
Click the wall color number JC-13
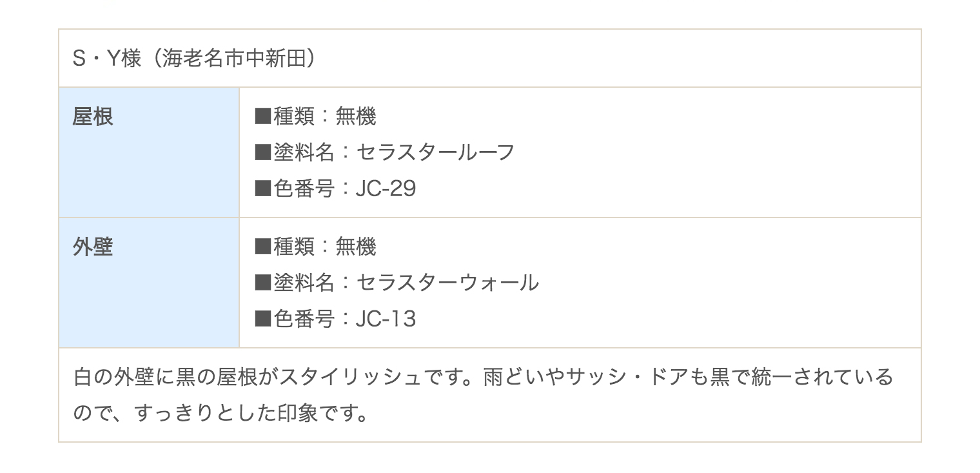click(x=386, y=319)
